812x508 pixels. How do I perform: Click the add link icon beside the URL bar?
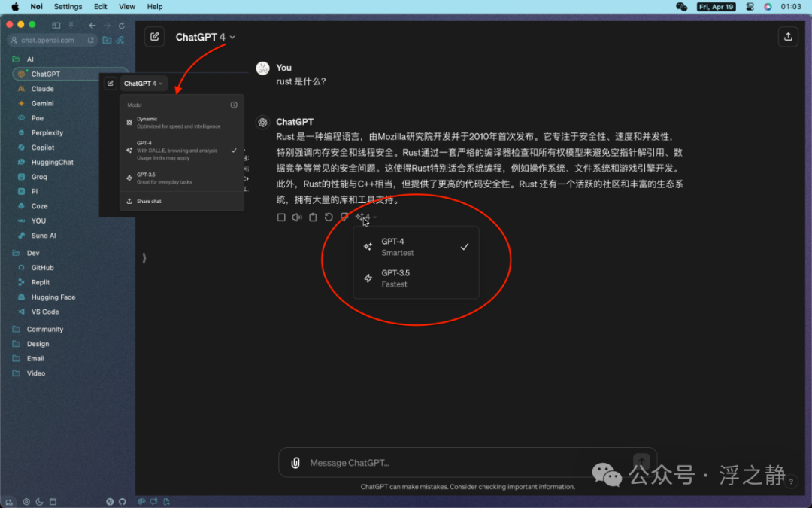tap(120, 40)
